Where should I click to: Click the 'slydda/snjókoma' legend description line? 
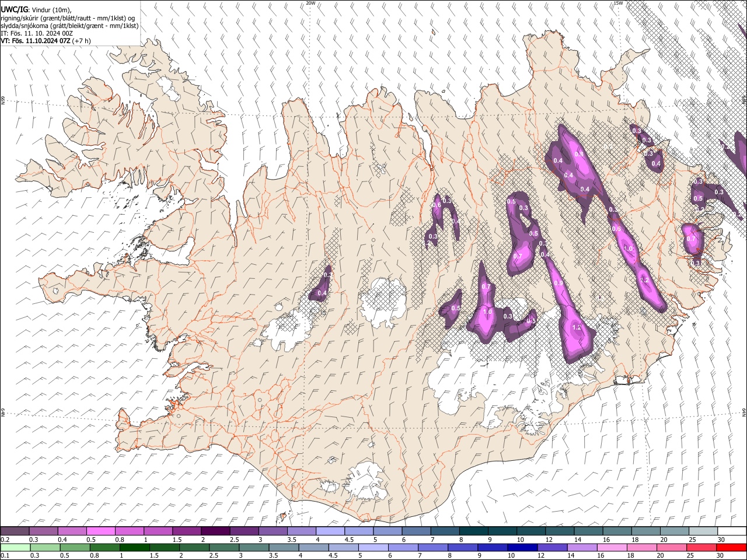[x=69, y=26]
